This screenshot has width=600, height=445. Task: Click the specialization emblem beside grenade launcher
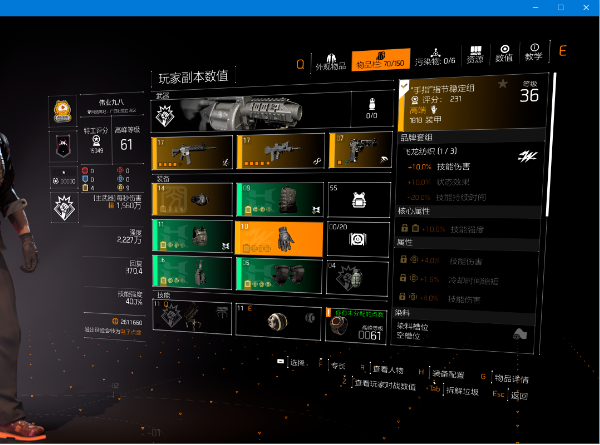click(165, 116)
